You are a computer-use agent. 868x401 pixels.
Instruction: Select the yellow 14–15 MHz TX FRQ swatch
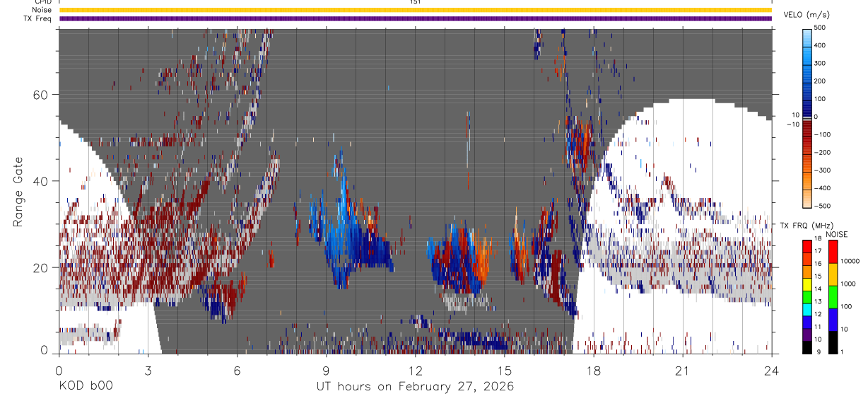807,284
